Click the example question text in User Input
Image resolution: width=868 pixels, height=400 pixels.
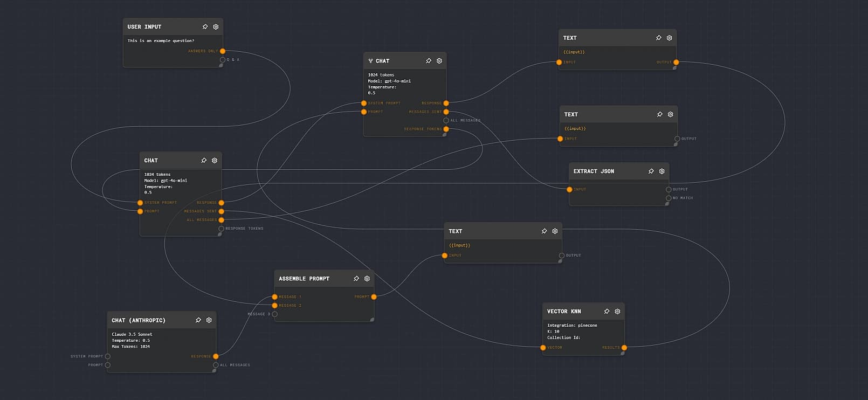(x=161, y=41)
